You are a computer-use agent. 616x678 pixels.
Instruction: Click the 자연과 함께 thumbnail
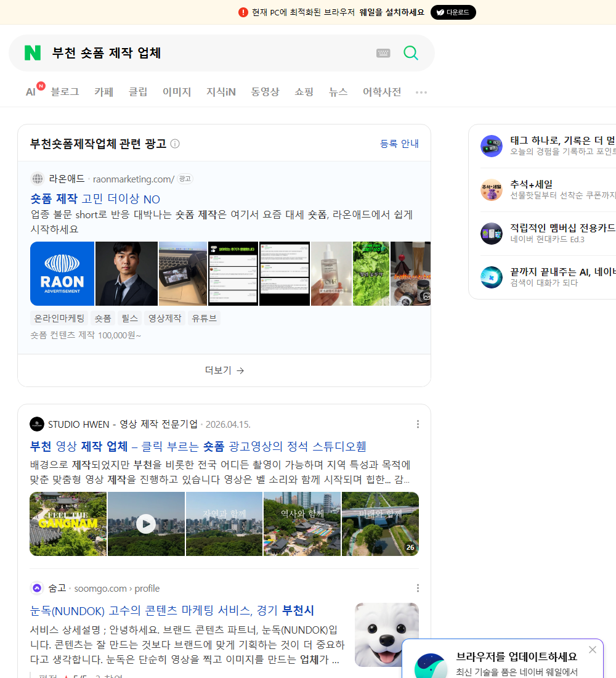pos(224,524)
